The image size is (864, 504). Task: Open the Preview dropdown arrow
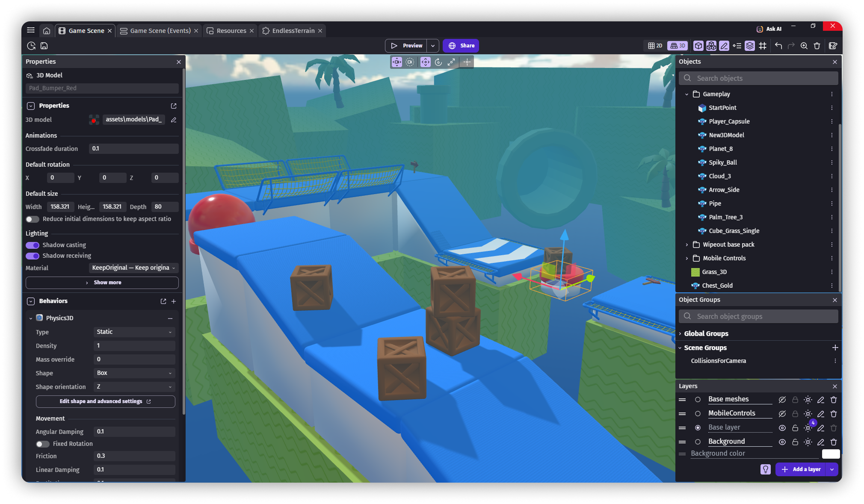[x=433, y=46]
